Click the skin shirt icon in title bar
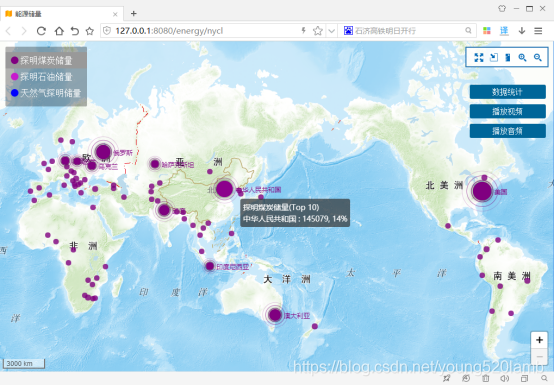The width and height of the screenshot is (554, 386). (x=502, y=8)
